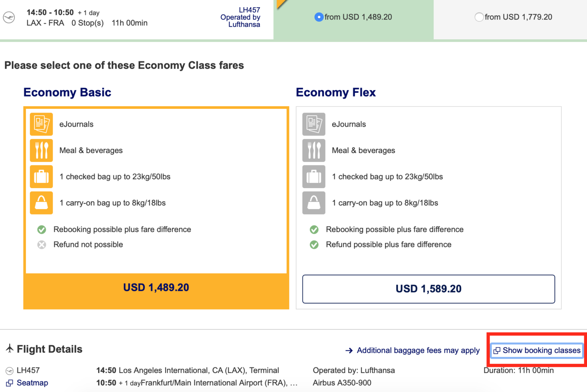Click the green rebooking checkmark in Economy Flex
This screenshot has width=587, height=392.
314,229
